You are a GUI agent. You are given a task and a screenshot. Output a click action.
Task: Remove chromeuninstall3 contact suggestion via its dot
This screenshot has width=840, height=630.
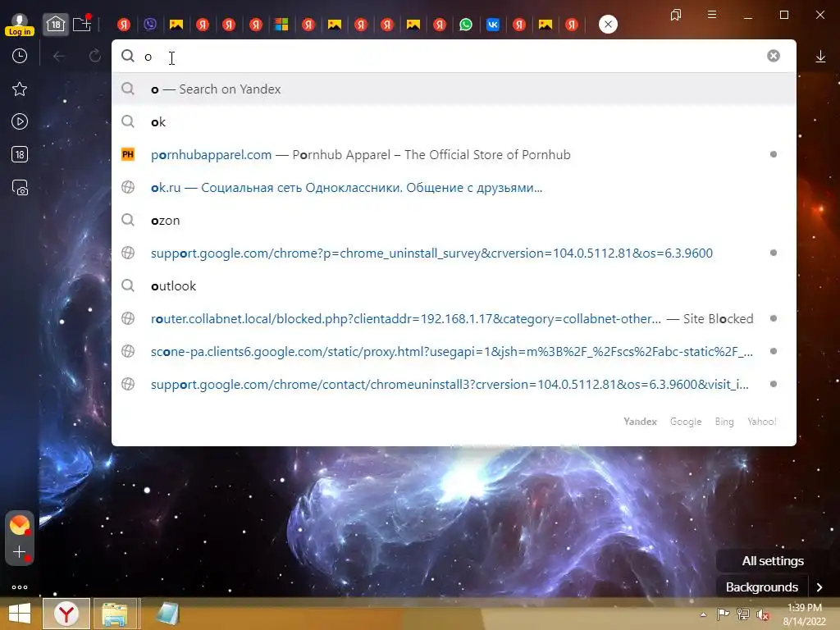pos(773,384)
